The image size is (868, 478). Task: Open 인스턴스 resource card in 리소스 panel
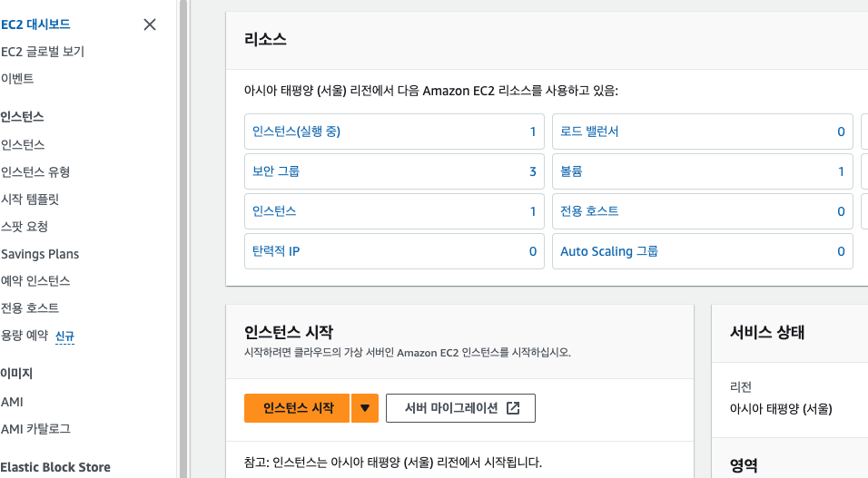(x=394, y=211)
